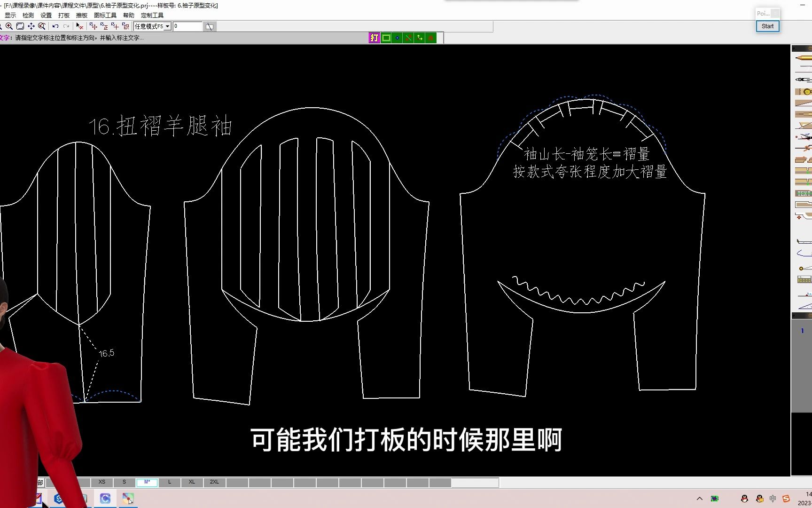The width and height of the screenshot is (812, 508).
Task: Click the 袖山长-袖笼长=褶量 annotation
Action: 587,154
